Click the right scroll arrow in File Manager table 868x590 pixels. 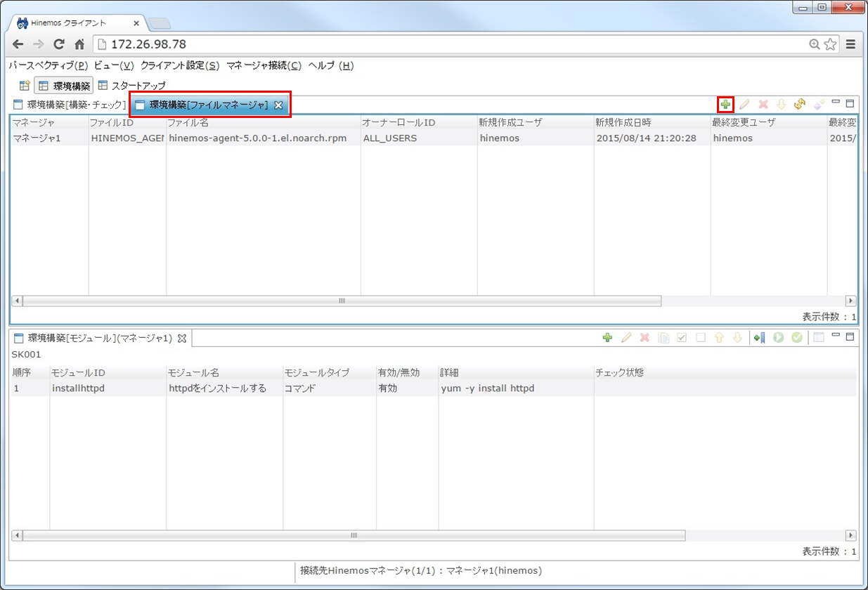(x=851, y=301)
